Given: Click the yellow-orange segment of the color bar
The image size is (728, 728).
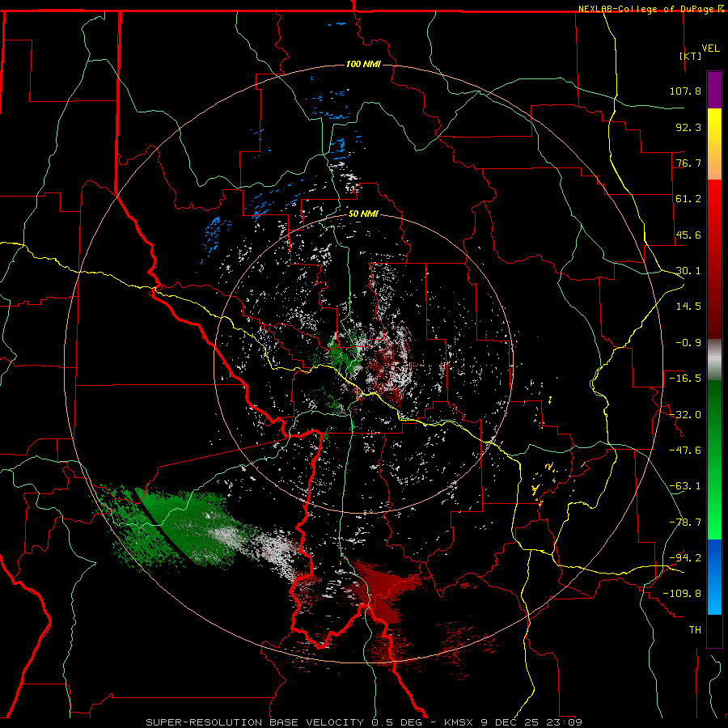Looking at the screenshot, I should point(714,144).
